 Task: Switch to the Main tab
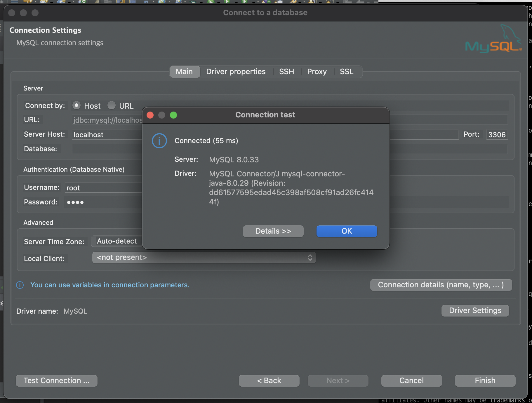184,72
